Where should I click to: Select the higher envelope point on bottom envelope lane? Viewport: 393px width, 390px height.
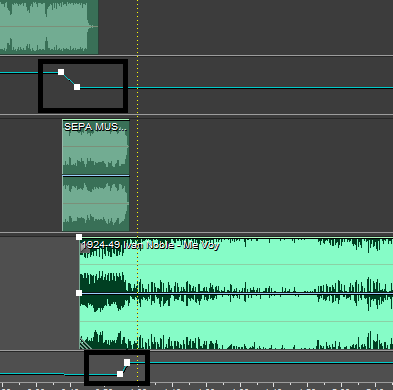point(127,362)
